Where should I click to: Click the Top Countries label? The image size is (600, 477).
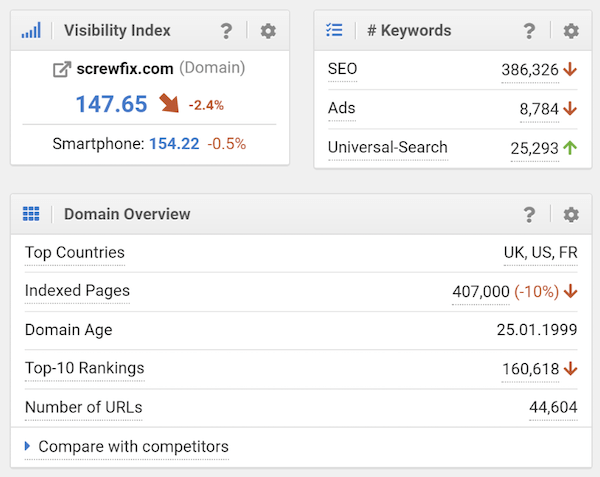[75, 252]
